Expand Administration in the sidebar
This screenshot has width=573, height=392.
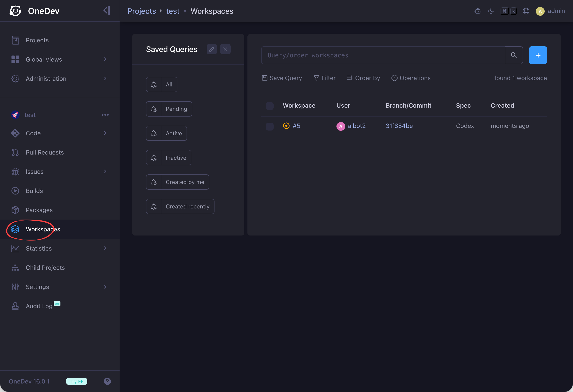60,79
